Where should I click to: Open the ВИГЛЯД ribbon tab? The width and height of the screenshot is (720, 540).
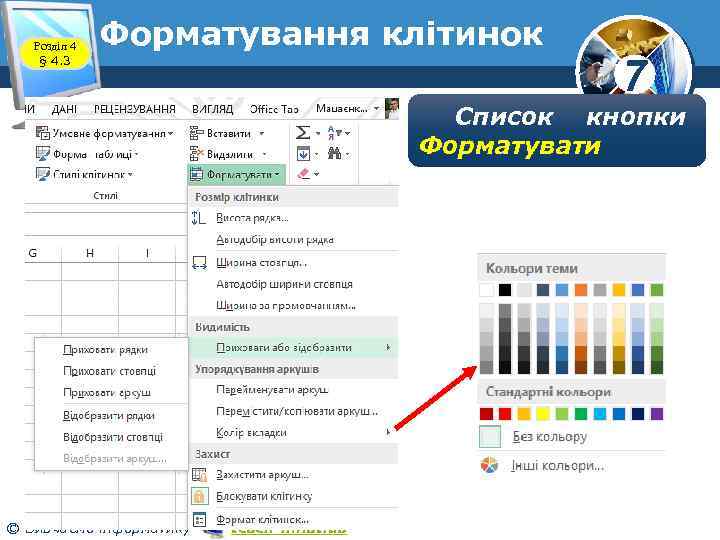pyautogui.click(x=213, y=109)
